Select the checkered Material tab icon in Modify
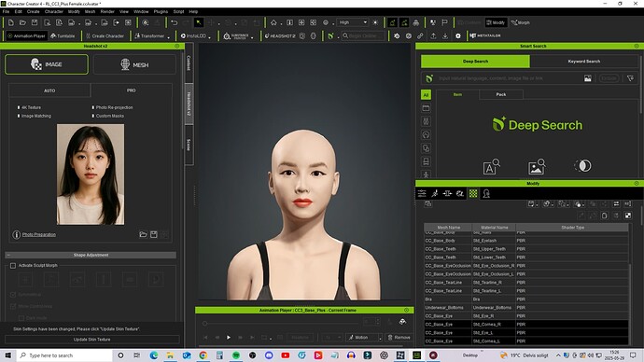 point(473,193)
